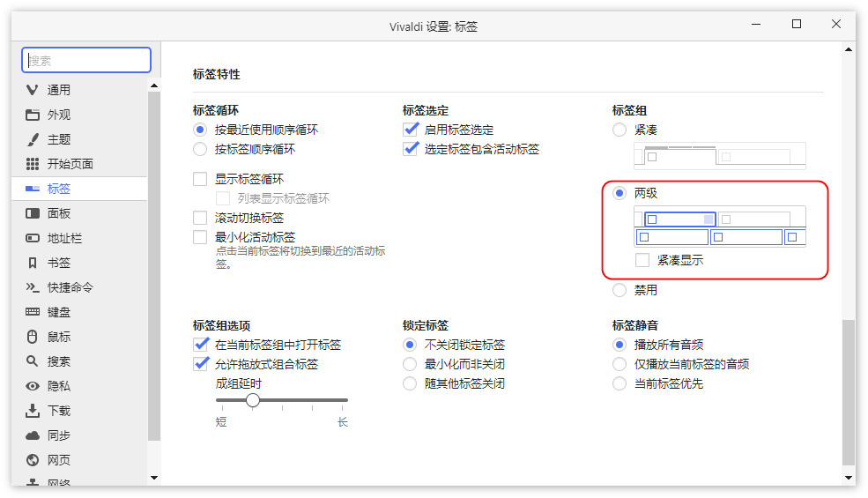Click the 下载 download icon
The height and width of the screenshot is (498, 868).
click(x=32, y=411)
